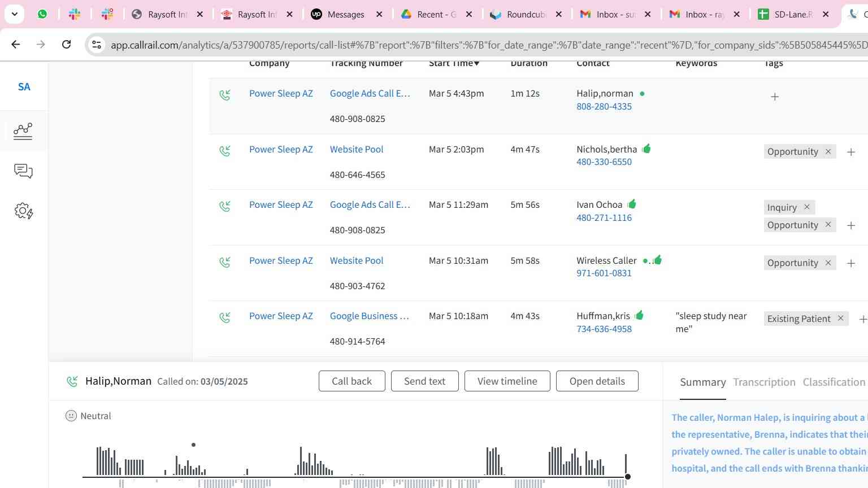Viewport: 868px width, 488px height.
Task: Add another tag to the Ivan Ochoa call
Action: coord(851,225)
